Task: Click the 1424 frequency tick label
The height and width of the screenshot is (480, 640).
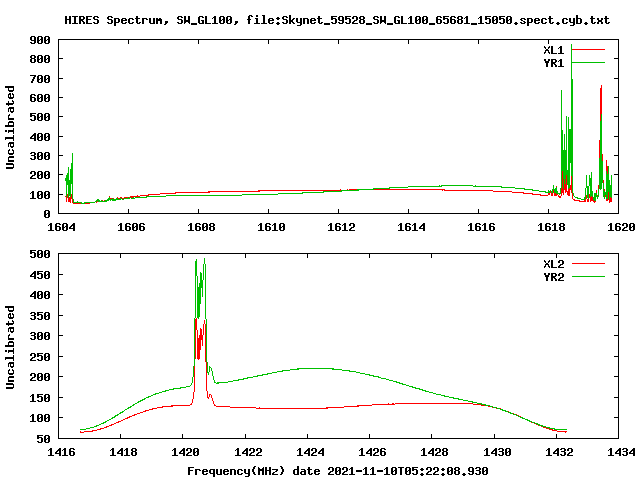Action: (310, 452)
